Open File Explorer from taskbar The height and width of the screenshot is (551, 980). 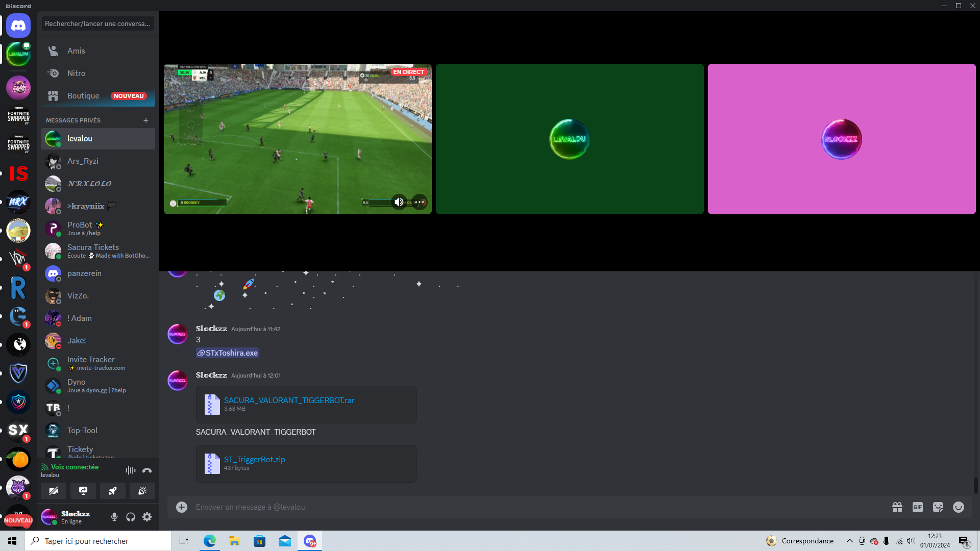coord(234,541)
